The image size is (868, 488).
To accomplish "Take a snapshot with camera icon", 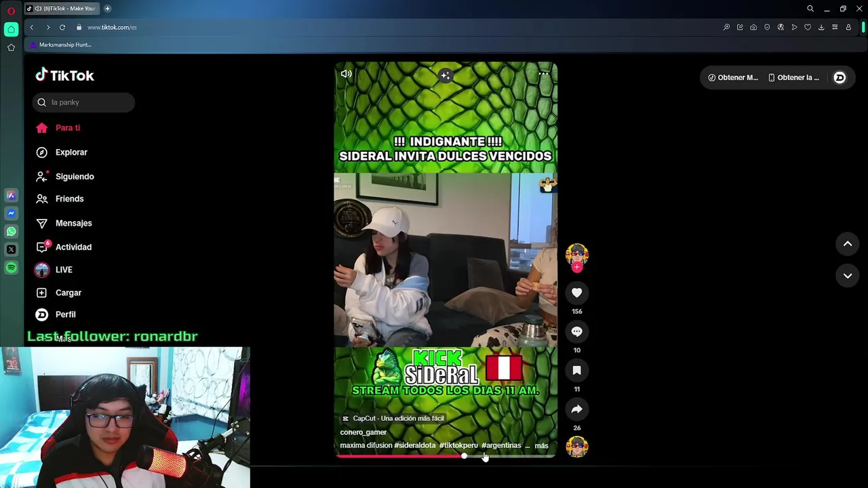I will (x=753, y=27).
